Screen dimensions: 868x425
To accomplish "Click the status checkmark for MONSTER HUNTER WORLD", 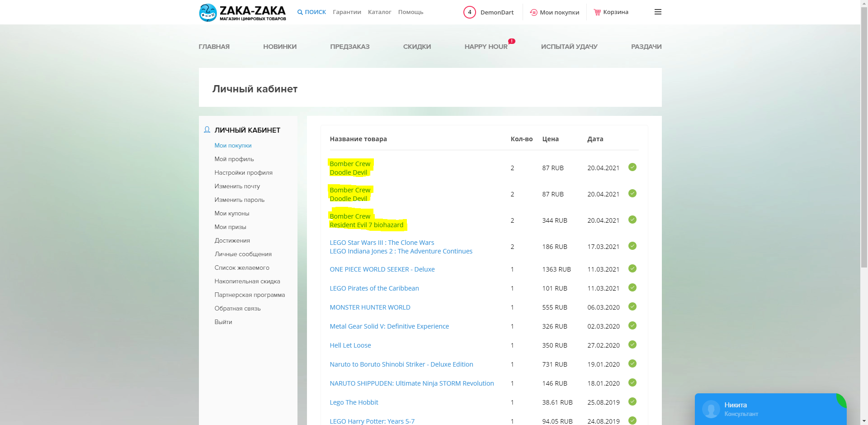I will coord(632,306).
